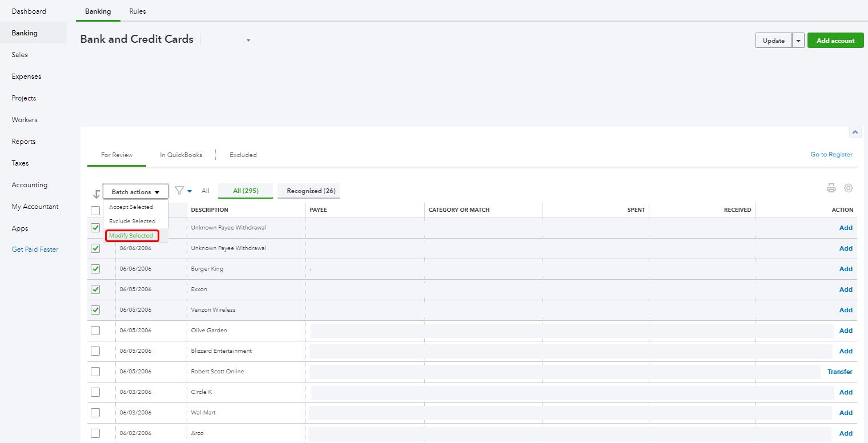Click Get Paid Faster link in sidebar
The height and width of the screenshot is (443, 868).
[35, 249]
